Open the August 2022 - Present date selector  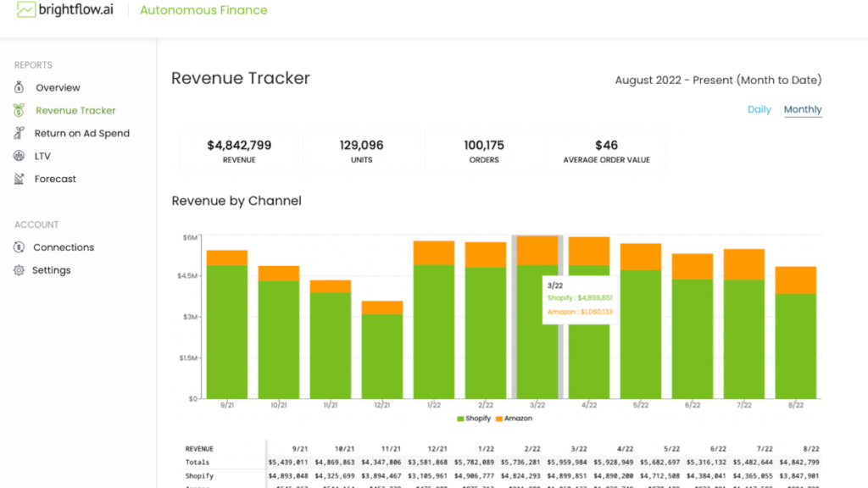tap(718, 80)
